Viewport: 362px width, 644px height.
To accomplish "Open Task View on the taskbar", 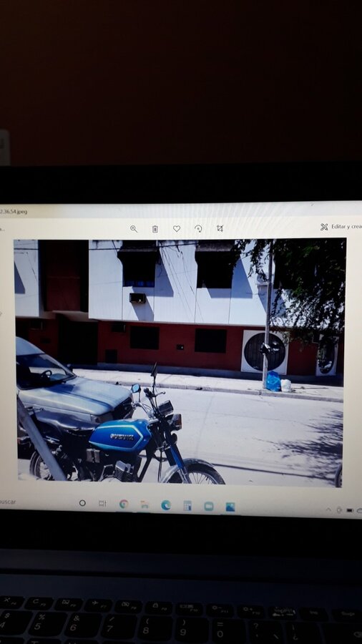I will 102,504.
